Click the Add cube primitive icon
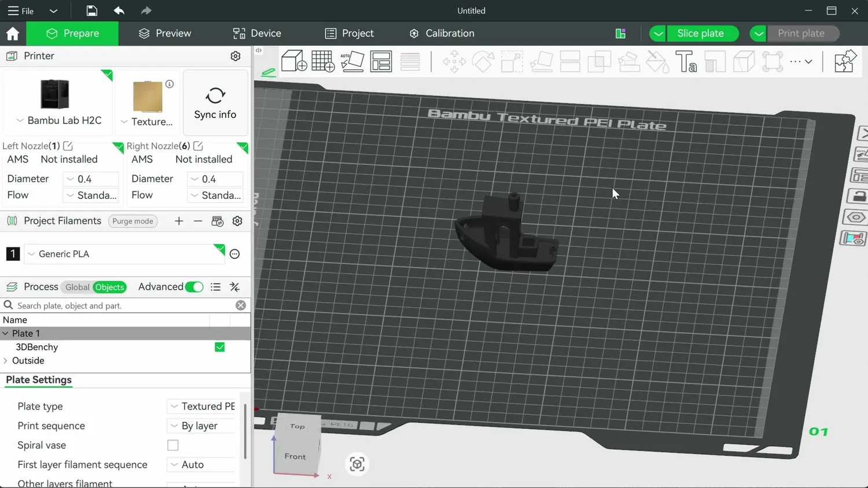The height and width of the screenshot is (488, 868). click(294, 61)
